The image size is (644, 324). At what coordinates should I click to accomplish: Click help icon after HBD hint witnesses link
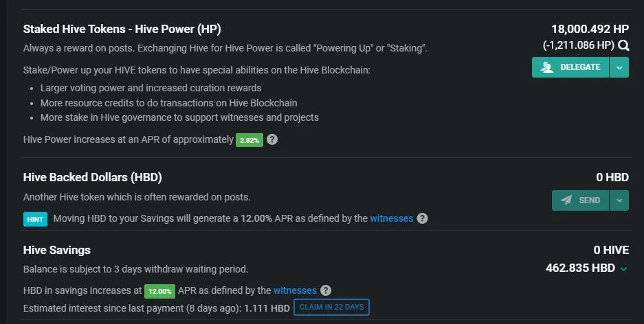click(x=422, y=218)
